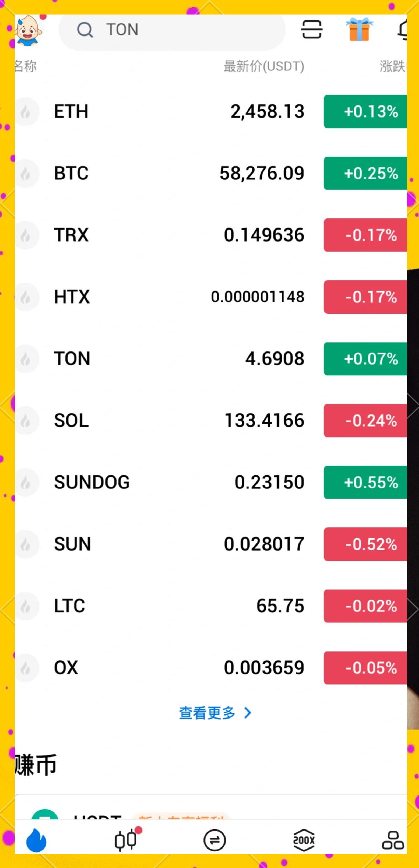Select the blue flame home tab

(x=36, y=840)
